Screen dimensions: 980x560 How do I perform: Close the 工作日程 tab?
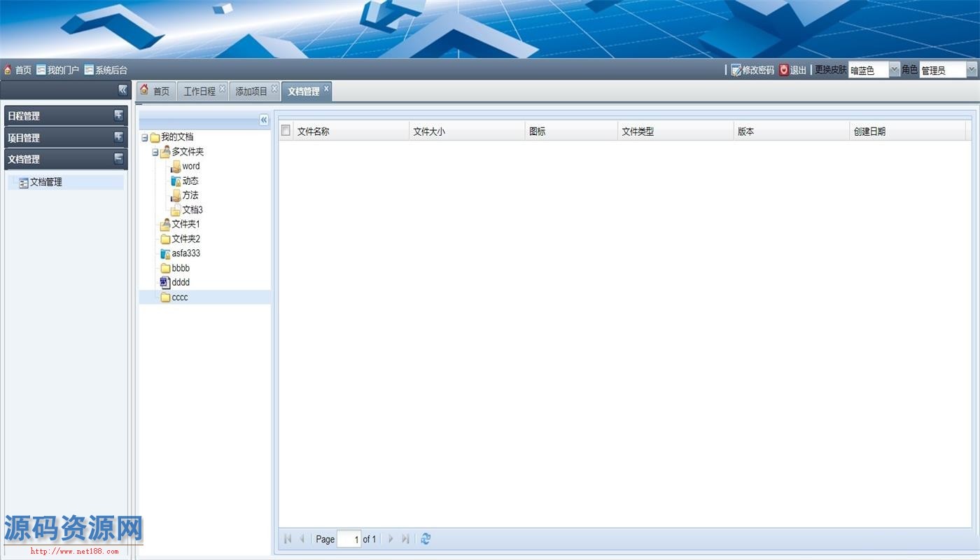pos(222,88)
